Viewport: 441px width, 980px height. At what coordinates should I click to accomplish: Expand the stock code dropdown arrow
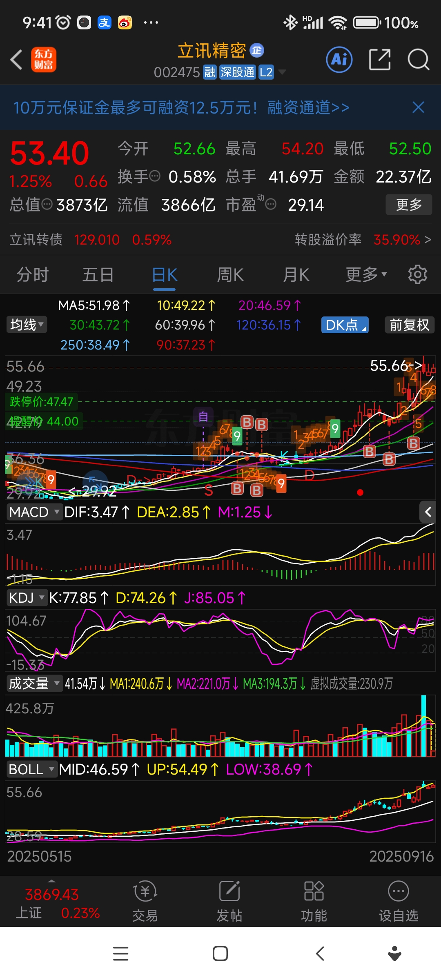pos(282,72)
